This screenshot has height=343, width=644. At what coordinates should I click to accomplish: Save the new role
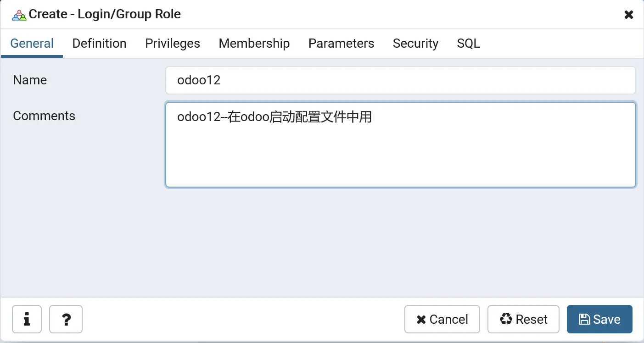pos(599,319)
